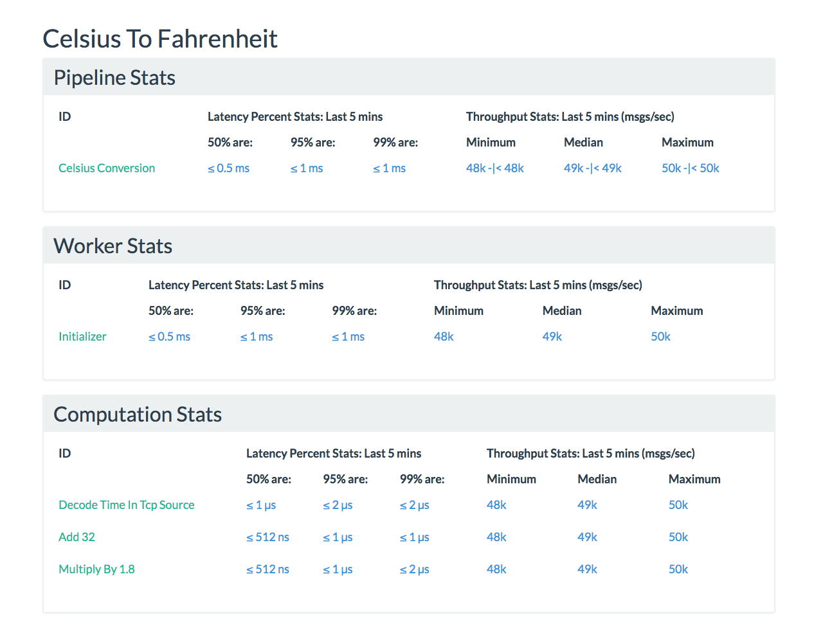Click Multiply By 1.8 maximum throughput 50k

point(678,569)
